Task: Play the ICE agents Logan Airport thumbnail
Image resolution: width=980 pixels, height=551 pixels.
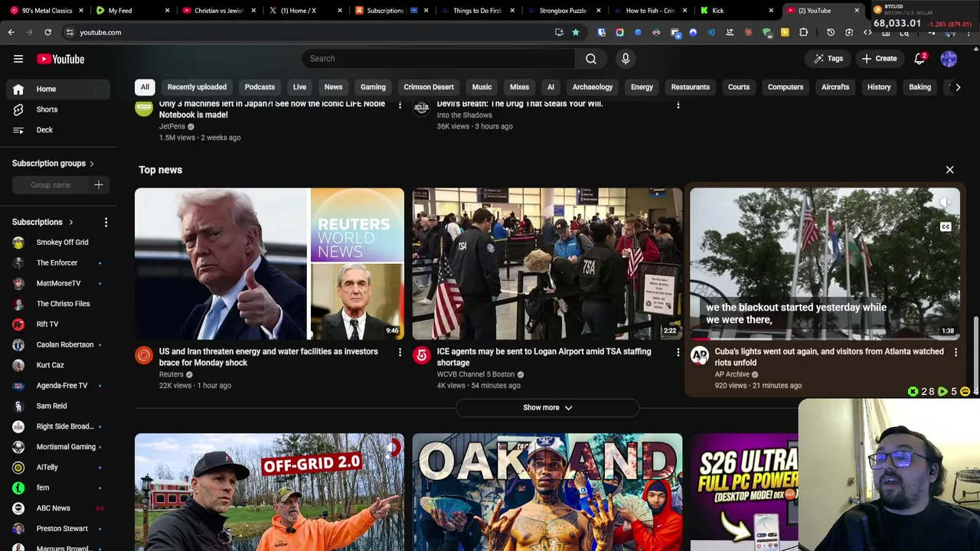Action: click(547, 263)
